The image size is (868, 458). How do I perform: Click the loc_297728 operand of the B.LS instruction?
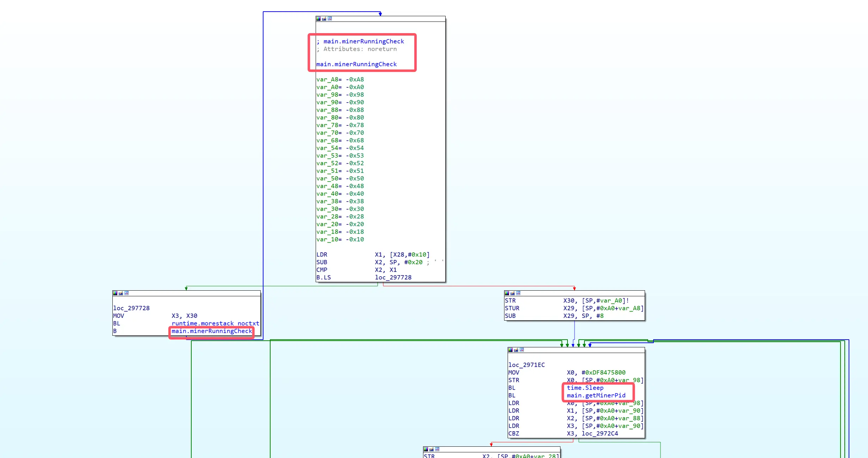393,277
